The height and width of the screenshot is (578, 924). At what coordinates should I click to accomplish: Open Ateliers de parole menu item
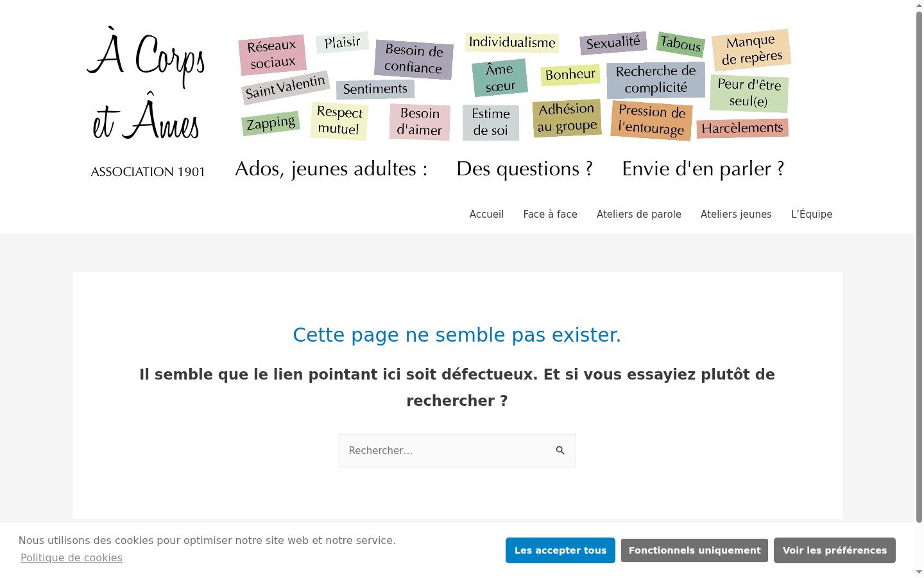[x=638, y=215]
